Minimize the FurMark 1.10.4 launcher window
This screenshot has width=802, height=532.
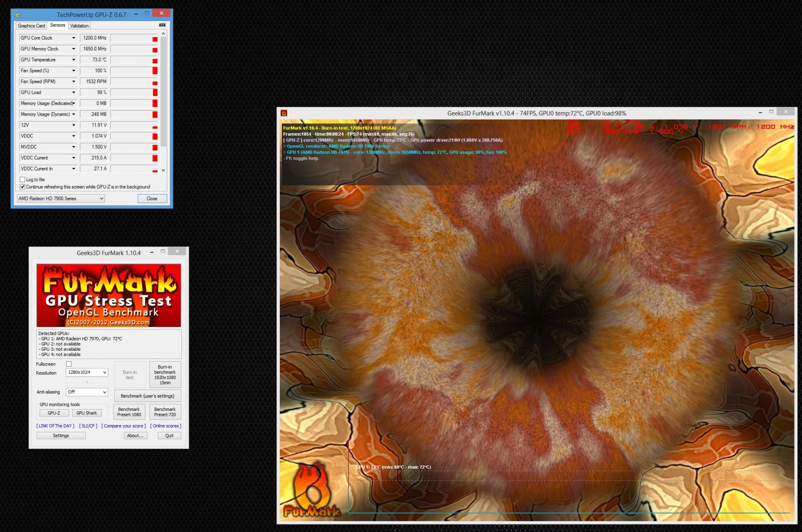152,252
